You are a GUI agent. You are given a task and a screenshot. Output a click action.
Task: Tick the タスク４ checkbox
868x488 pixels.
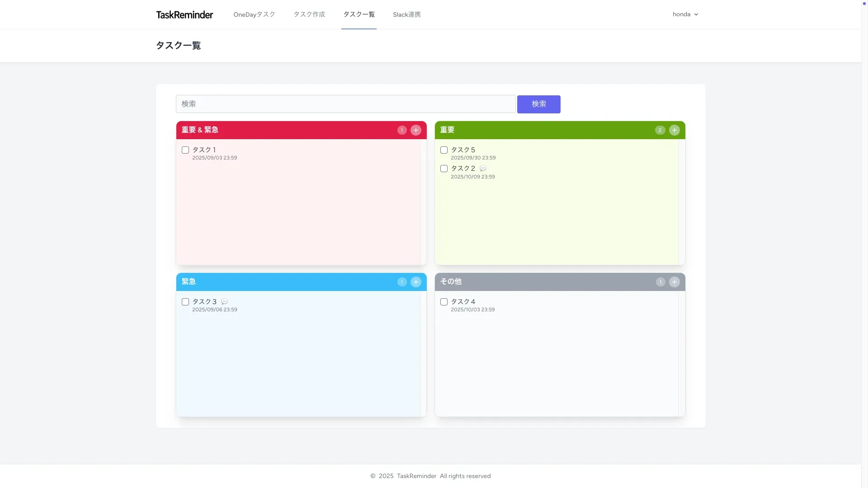click(444, 302)
